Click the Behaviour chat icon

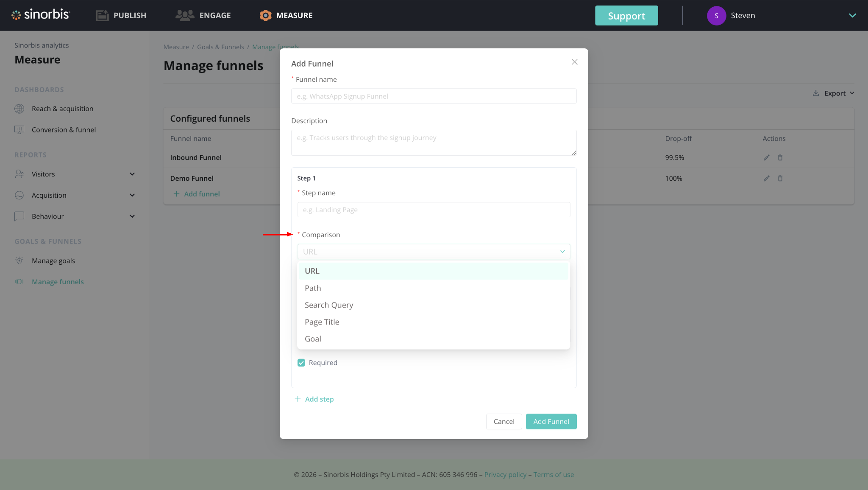tap(19, 216)
